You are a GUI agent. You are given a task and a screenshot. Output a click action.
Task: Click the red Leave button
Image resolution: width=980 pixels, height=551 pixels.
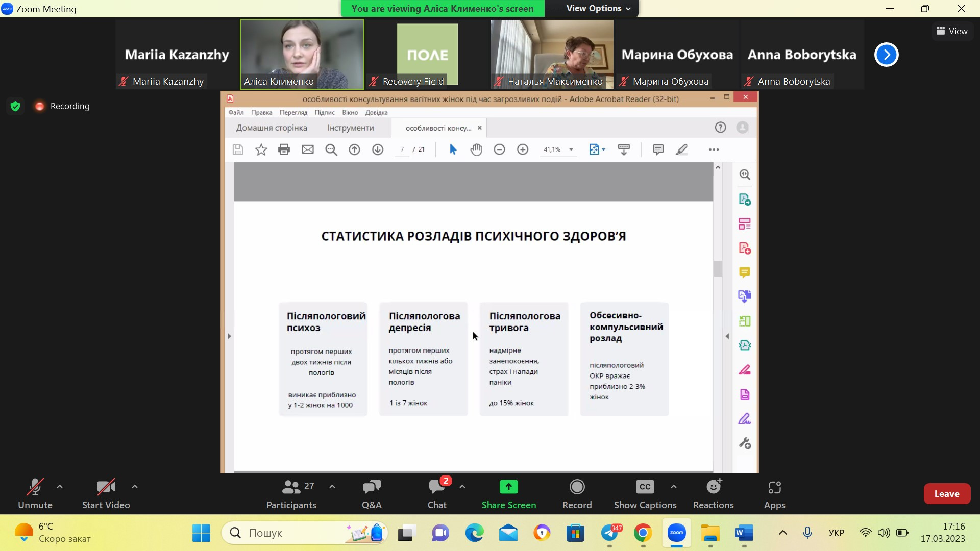coord(946,494)
